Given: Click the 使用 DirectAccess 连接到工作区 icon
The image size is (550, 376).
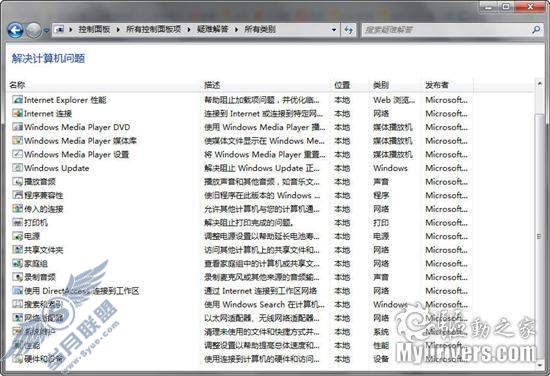Looking at the screenshot, I should click(17, 291).
